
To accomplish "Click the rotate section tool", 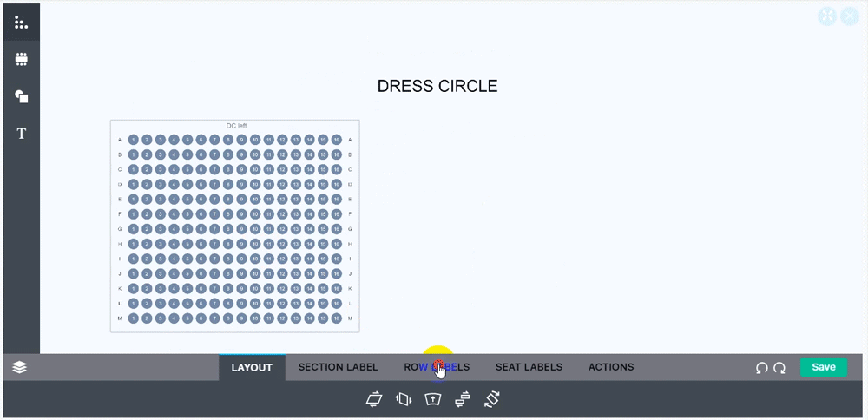I will 491,399.
